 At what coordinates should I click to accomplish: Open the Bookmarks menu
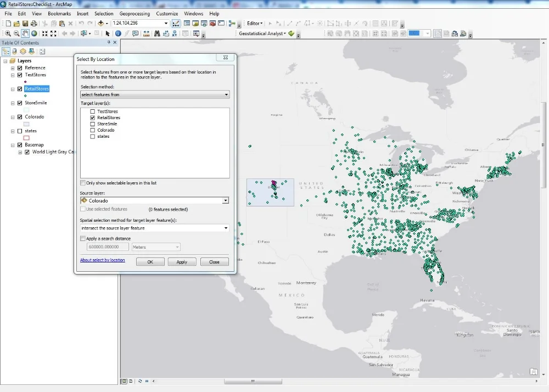pos(59,14)
